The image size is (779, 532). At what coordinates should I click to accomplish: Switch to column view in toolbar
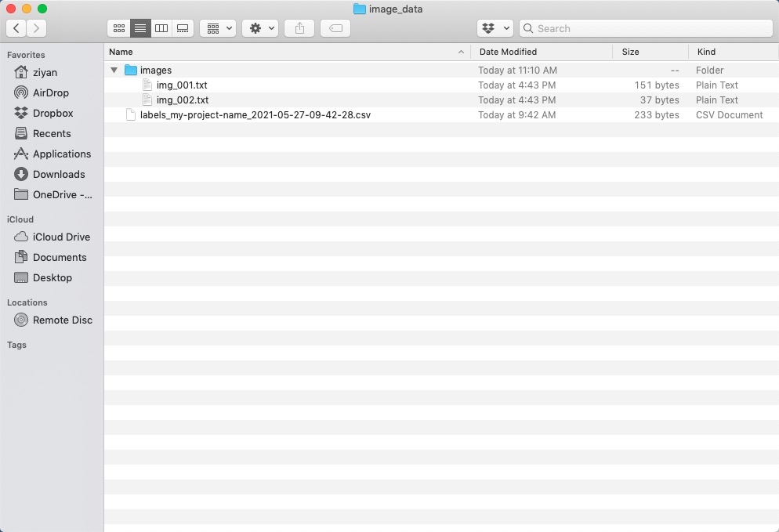pos(161,28)
